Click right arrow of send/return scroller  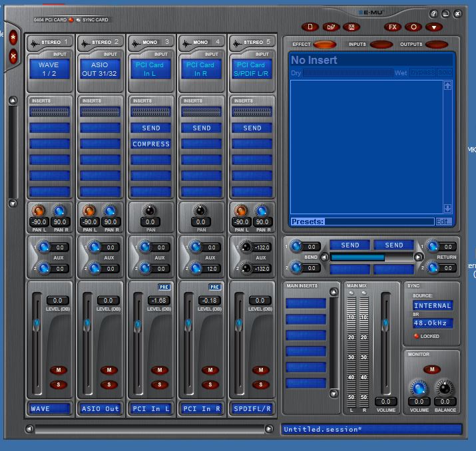pos(418,257)
